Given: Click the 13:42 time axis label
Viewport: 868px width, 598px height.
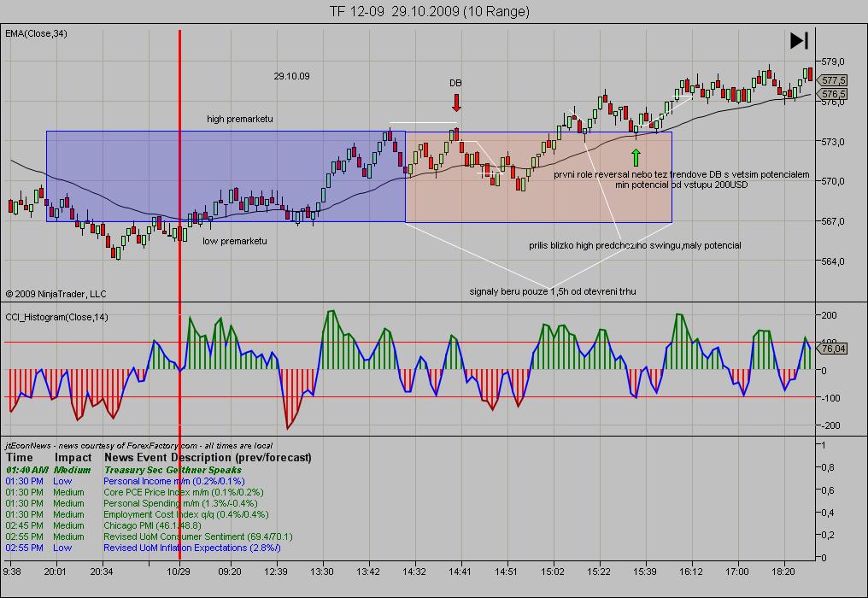Looking at the screenshot, I should 368,572.
